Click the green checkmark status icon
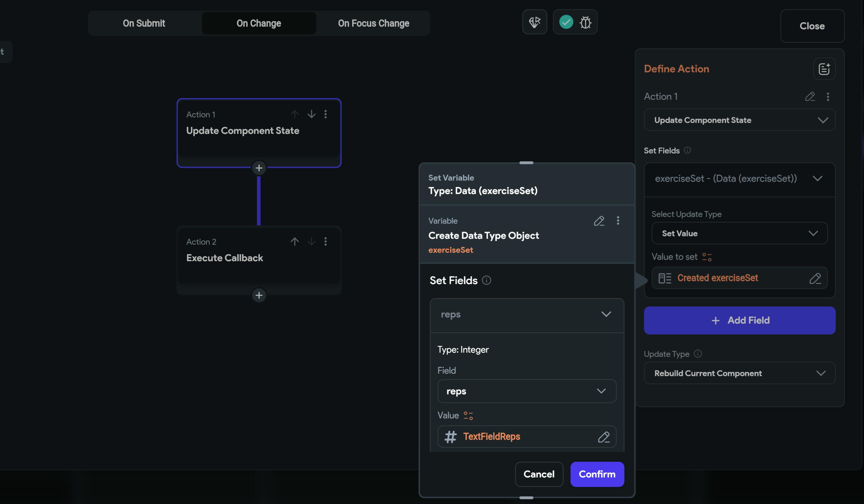 566,22
